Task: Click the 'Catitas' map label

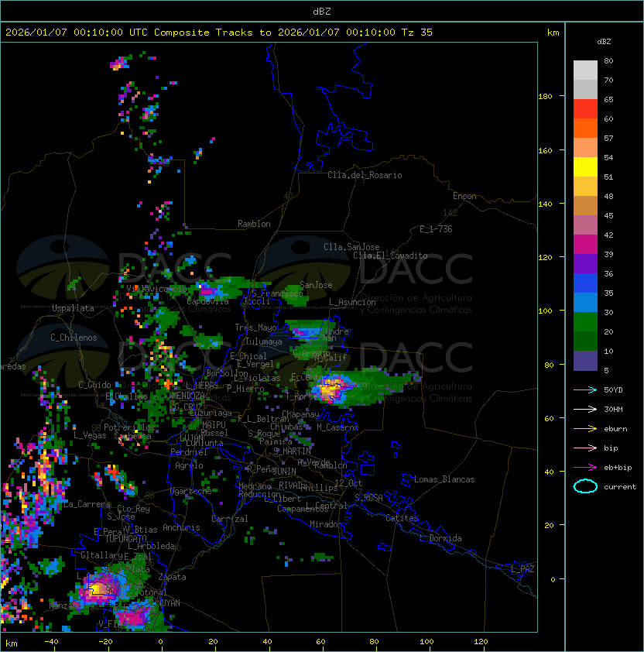Action: (402, 518)
